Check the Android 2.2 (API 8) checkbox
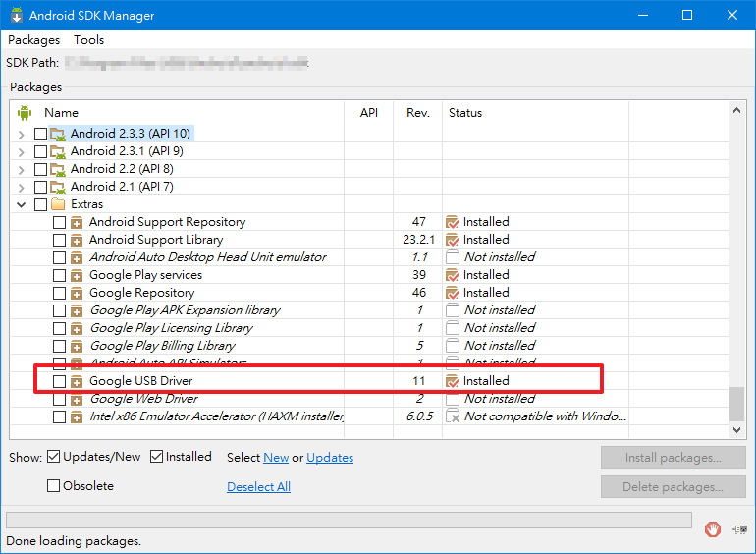The height and width of the screenshot is (554, 756). pyautogui.click(x=40, y=169)
